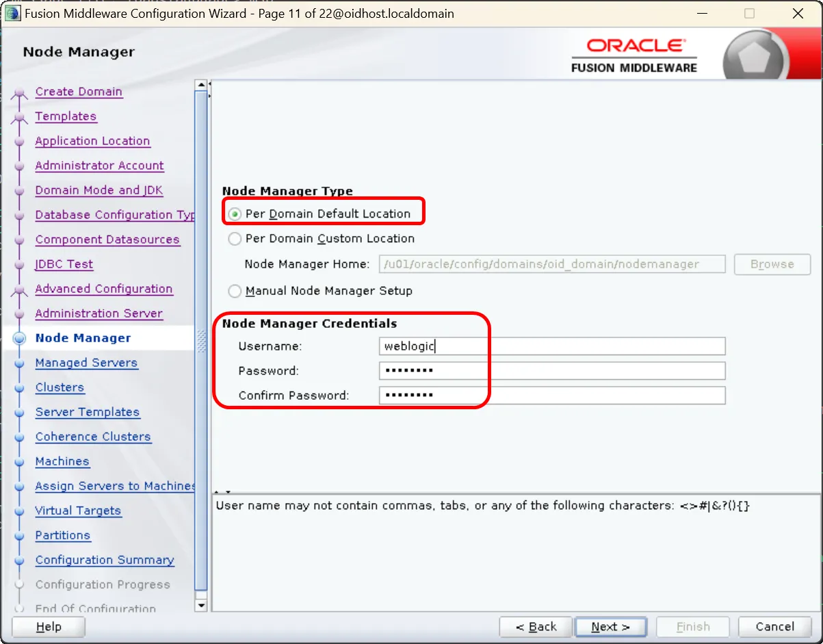Click the Managed Servers step bullet icon
This screenshot has height=644, width=823.
pos(20,363)
